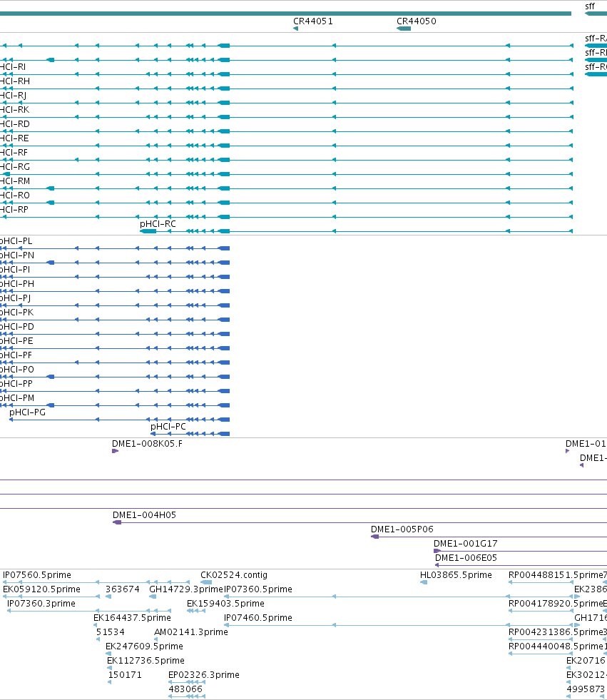Select the pHCl-PK protein label
This screenshot has width=607, height=700.
click(16, 313)
